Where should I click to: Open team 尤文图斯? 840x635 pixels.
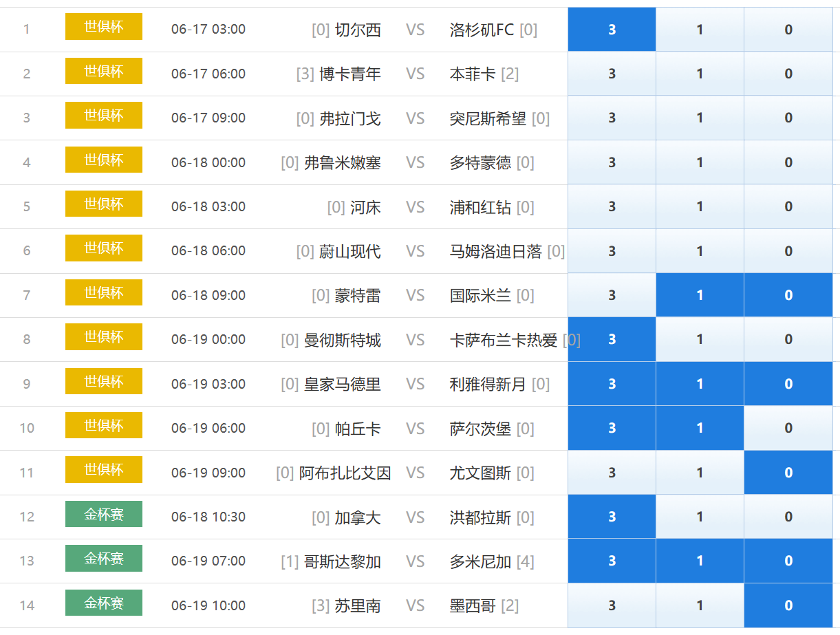click(x=480, y=473)
